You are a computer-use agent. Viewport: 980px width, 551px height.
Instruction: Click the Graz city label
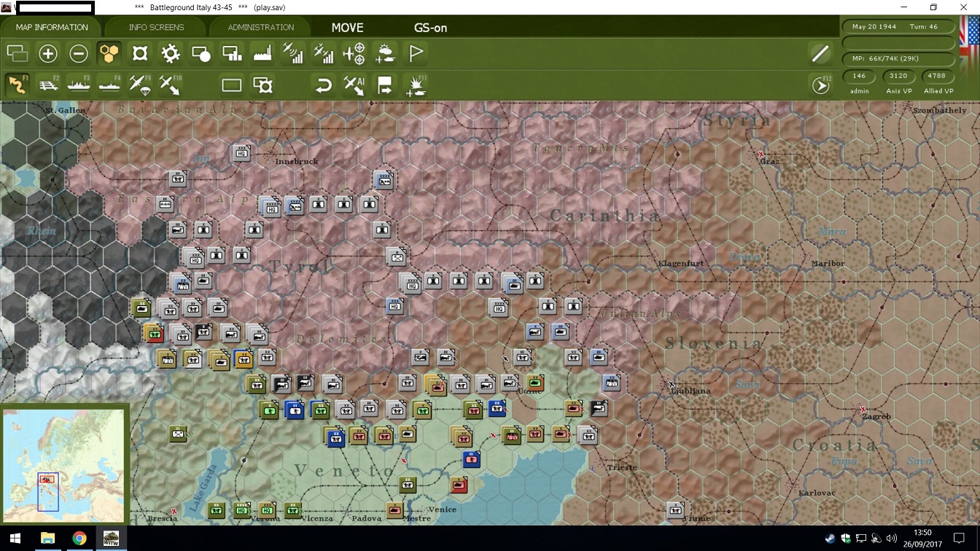pos(769,162)
